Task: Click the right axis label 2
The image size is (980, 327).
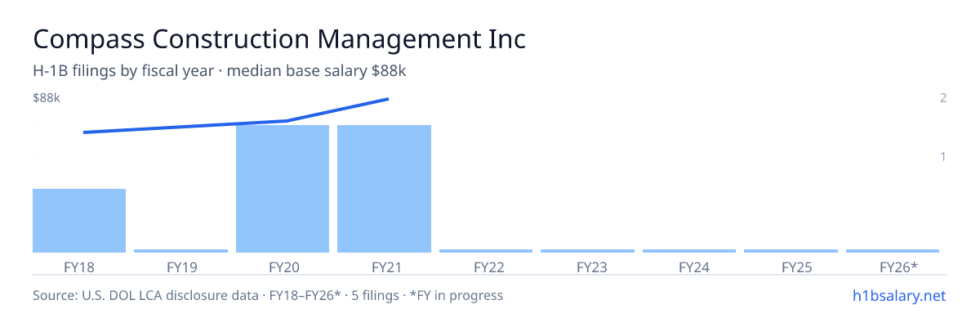Action: point(943,98)
